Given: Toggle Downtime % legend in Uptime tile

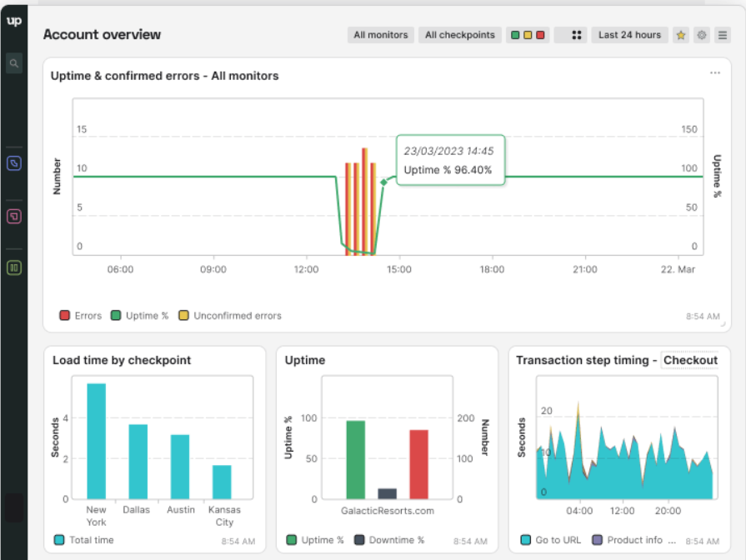Looking at the screenshot, I should click(x=392, y=540).
